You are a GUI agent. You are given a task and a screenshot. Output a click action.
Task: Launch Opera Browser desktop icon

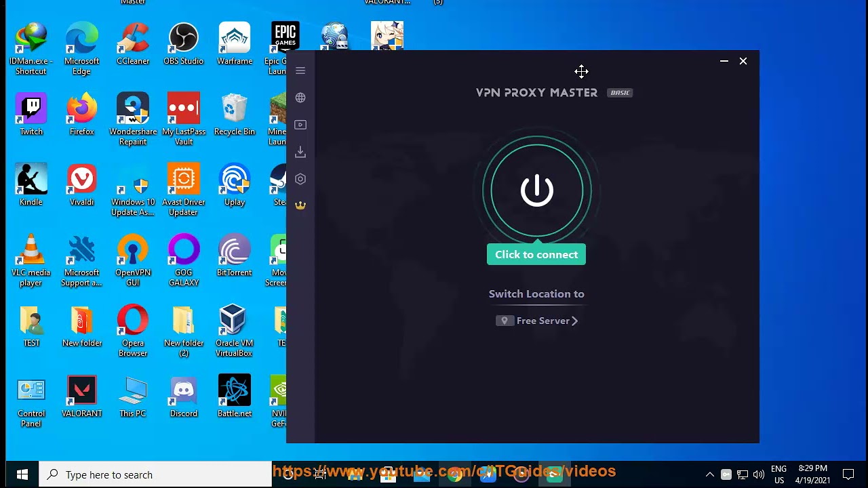(133, 330)
